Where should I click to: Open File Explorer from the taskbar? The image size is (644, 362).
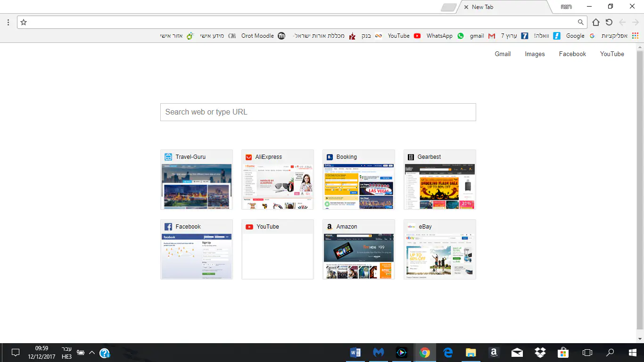click(471, 353)
